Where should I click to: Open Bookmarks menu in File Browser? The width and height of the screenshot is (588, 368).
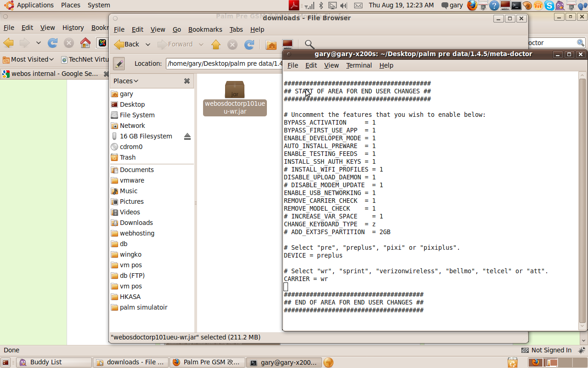[x=205, y=29]
